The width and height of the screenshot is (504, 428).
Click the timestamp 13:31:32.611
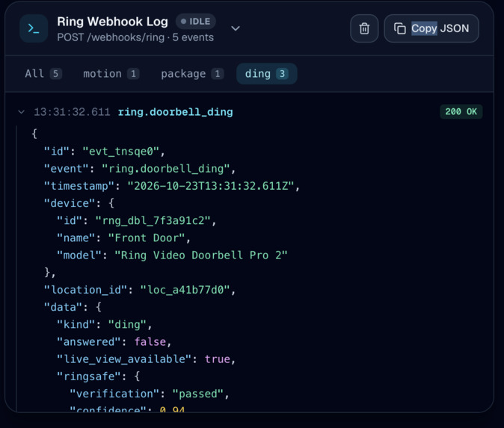coord(72,112)
